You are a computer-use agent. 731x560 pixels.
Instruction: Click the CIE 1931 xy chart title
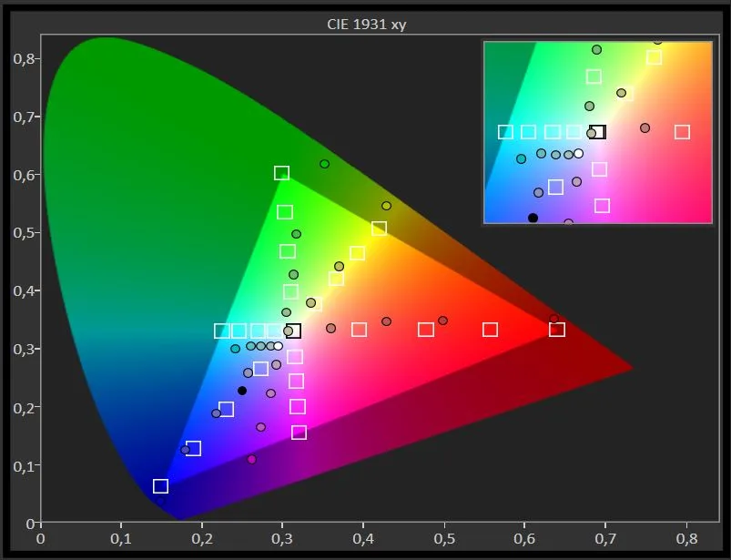point(366,25)
